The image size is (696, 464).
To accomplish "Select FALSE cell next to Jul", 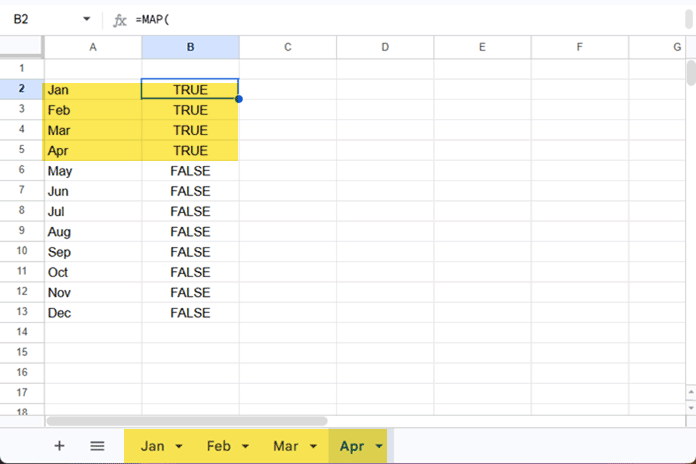I will pyautogui.click(x=190, y=211).
